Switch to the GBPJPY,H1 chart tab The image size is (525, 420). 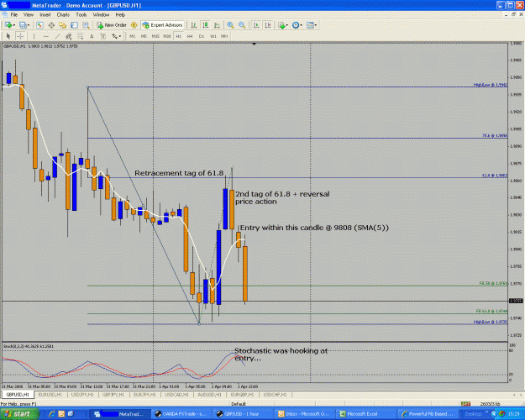coord(113,395)
